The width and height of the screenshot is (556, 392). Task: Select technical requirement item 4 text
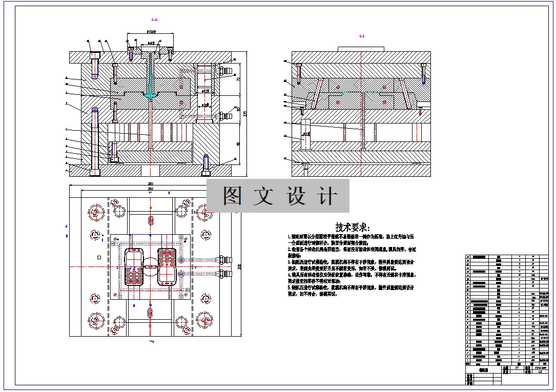click(352, 278)
